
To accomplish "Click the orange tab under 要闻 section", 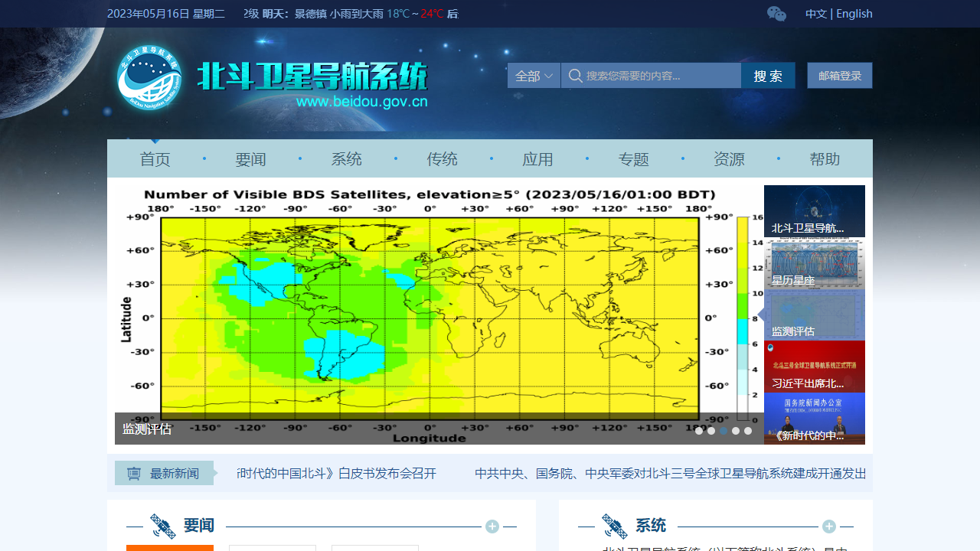I will pyautogui.click(x=170, y=548).
